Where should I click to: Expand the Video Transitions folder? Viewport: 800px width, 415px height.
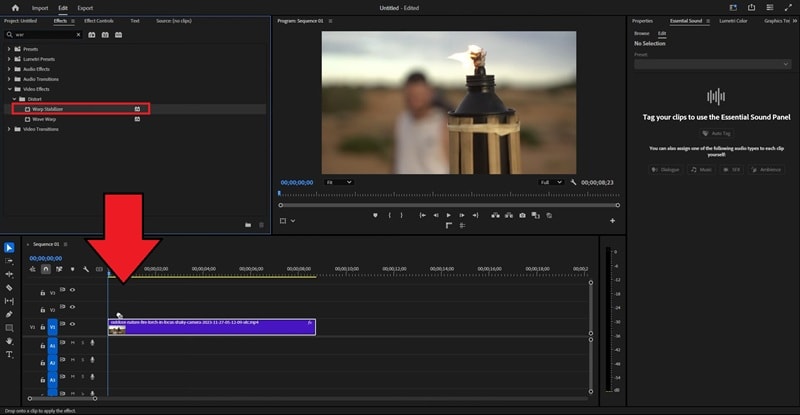coord(9,129)
